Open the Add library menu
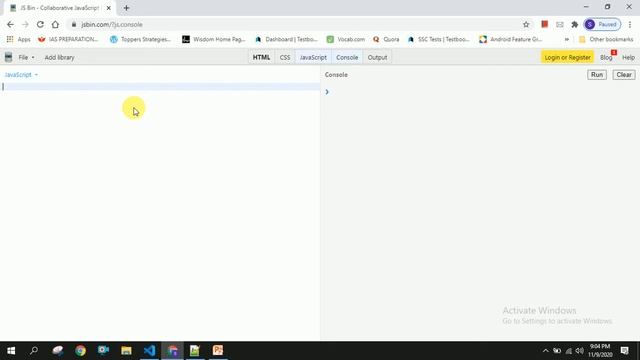 pos(60,58)
